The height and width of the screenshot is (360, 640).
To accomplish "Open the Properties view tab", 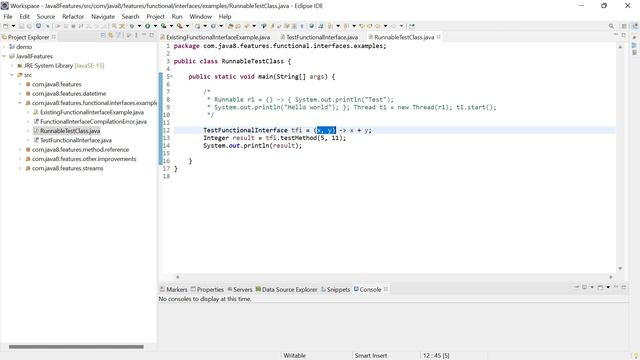I will (x=207, y=289).
